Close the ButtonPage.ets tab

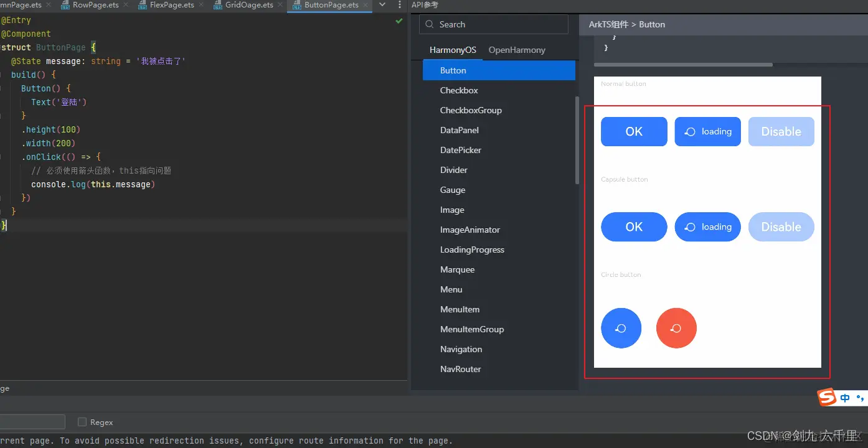(x=366, y=5)
